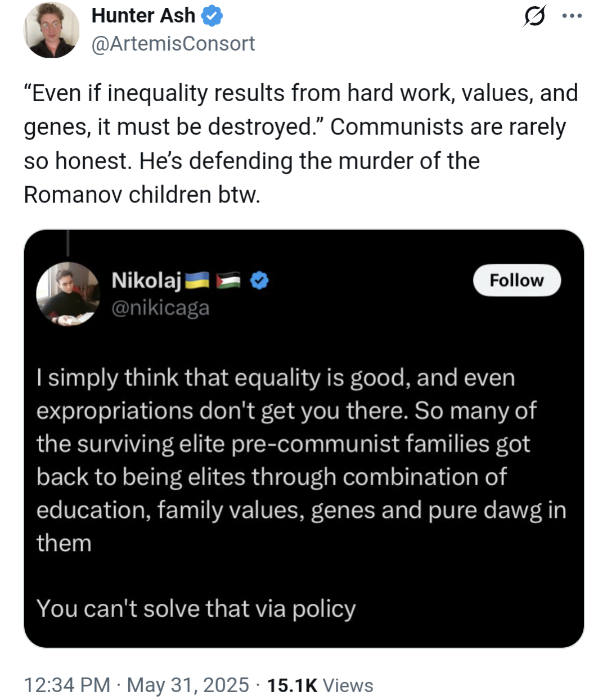The height and width of the screenshot is (700, 607).
Task: Open the @nikicaga handle
Action: click(x=160, y=308)
